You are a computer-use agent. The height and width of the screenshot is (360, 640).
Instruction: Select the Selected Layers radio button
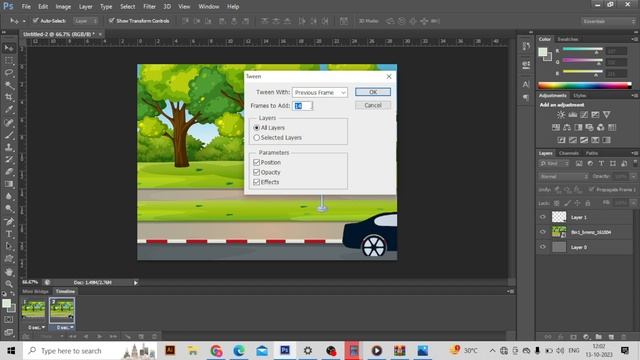coord(257,138)
